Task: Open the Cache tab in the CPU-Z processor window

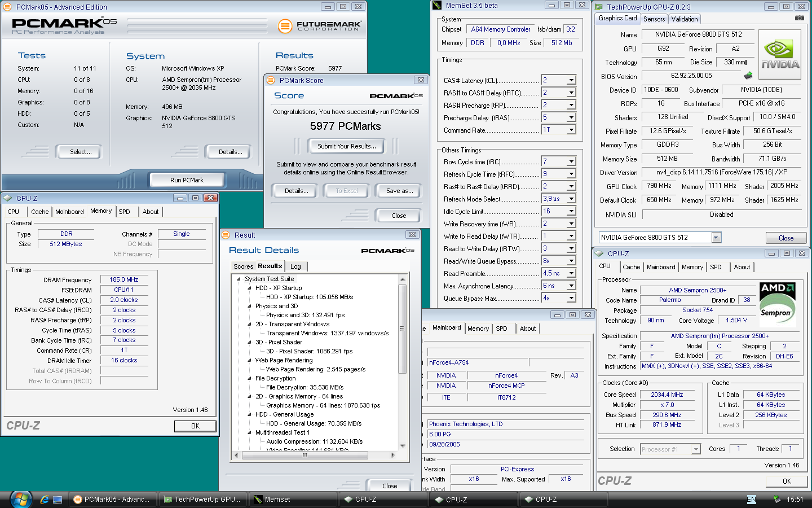Action: 632,267
